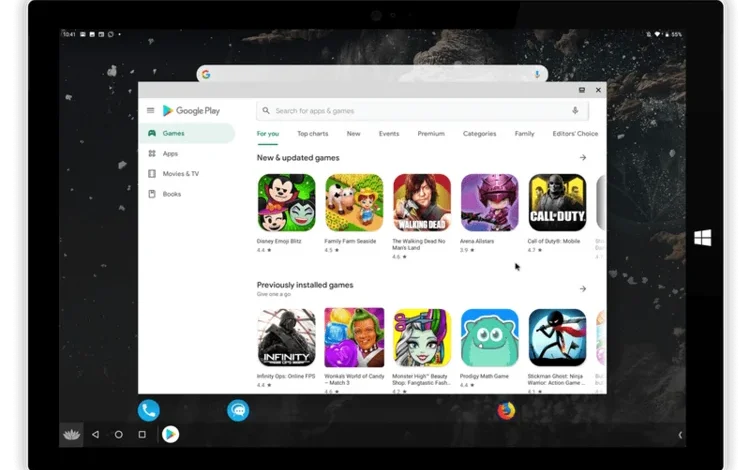Select Games in the sidebar
750x470 pixels.
[187, 133]
